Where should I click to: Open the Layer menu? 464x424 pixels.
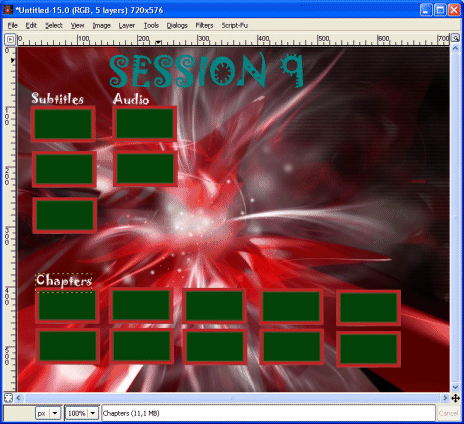(127, 25)
